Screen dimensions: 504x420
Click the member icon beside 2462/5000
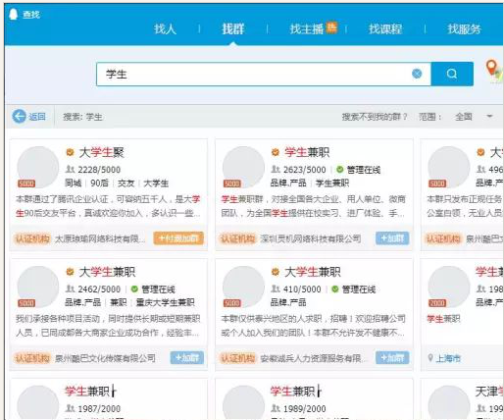pos(71,289)
